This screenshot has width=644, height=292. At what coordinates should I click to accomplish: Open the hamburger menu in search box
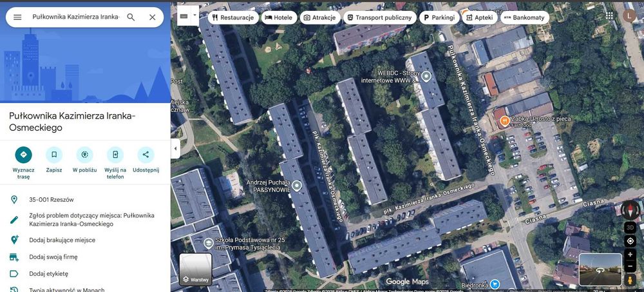(x=17, y=17)
